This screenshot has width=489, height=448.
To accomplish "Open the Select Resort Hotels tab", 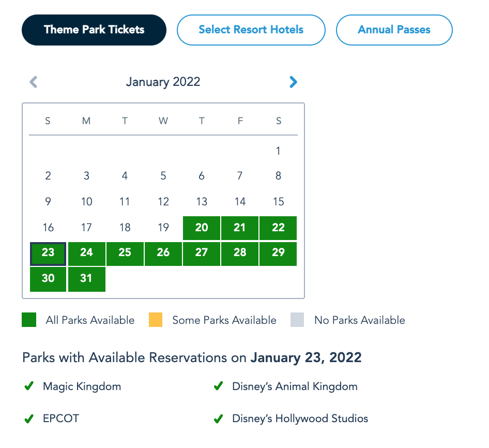I will 251,29.
